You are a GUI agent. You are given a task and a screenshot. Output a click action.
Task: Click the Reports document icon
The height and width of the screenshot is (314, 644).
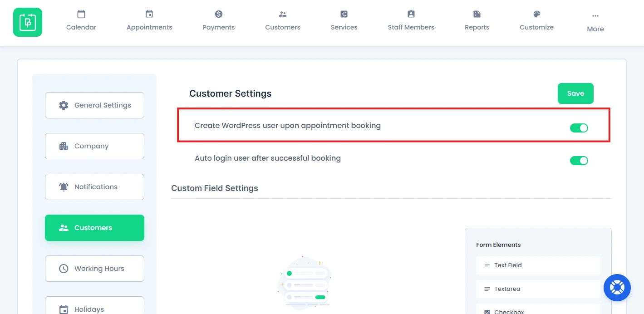[477, 14]
